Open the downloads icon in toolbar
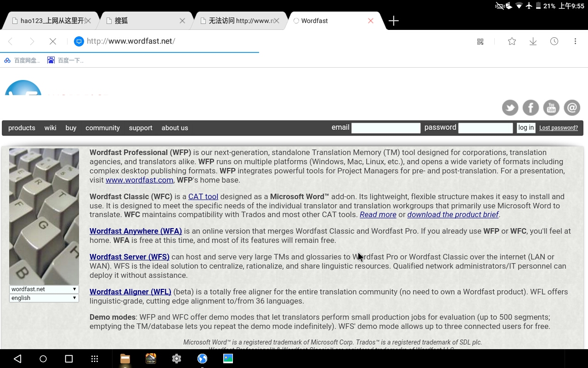Viewport: 588px width, 368px height. click(x=533, y=41)
